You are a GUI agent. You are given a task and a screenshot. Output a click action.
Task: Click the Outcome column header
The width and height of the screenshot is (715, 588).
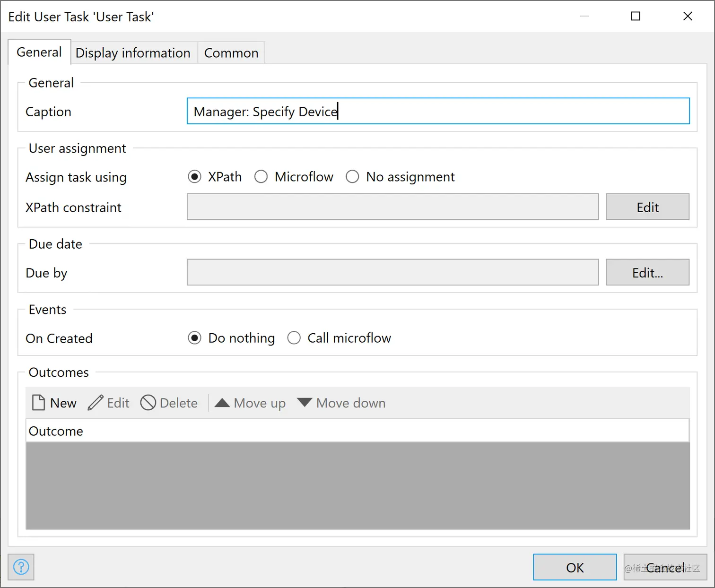coord(56,431)
